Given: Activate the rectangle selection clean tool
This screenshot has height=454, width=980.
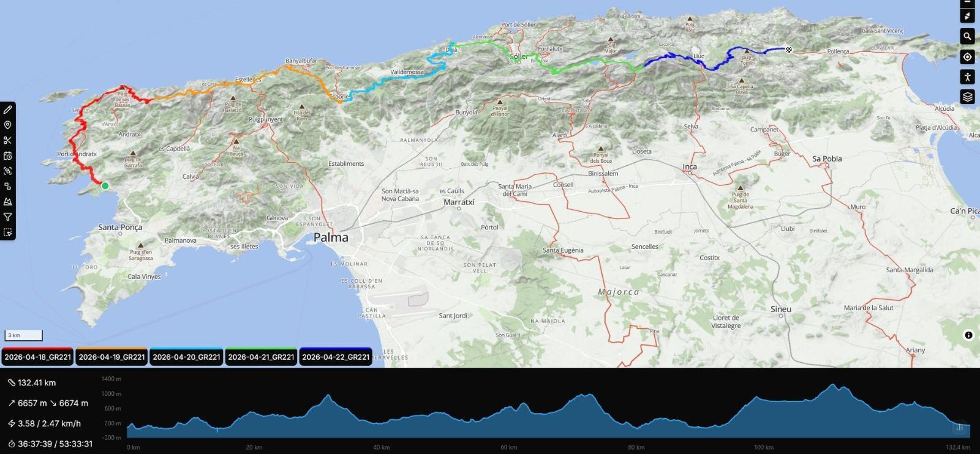Looking at the screenshot, I should pos(7,233).
